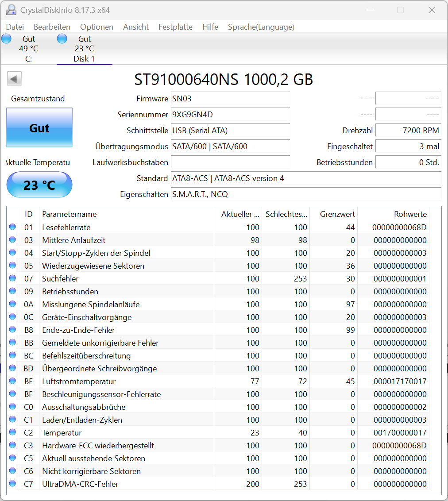The width and height of the screenshot is (448, 501).
Task: Click the status orb for Geräte-Einschaltvorgänge
Action: point(12,316)
